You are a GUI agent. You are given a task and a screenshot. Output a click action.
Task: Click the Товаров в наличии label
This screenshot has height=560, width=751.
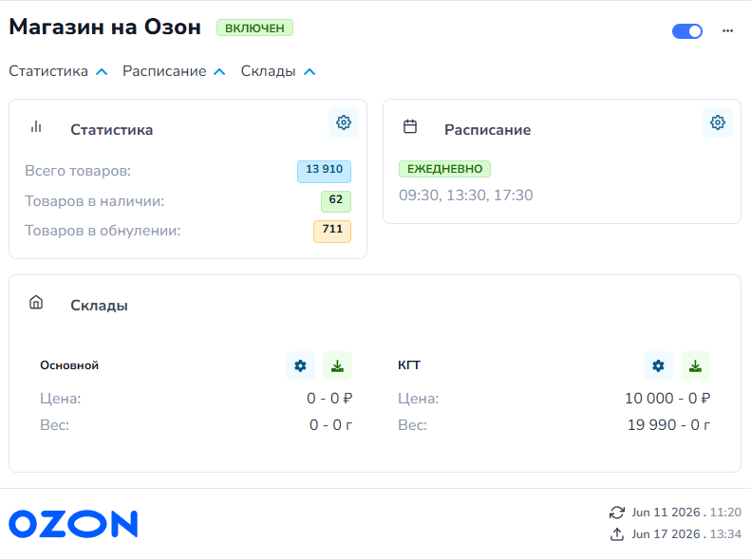(94, 201)
